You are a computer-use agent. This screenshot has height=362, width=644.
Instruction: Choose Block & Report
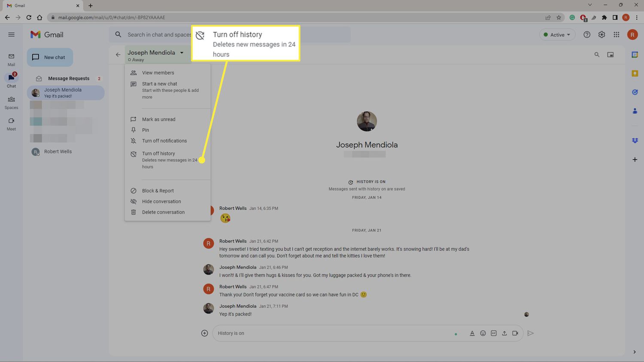(167, 191)
